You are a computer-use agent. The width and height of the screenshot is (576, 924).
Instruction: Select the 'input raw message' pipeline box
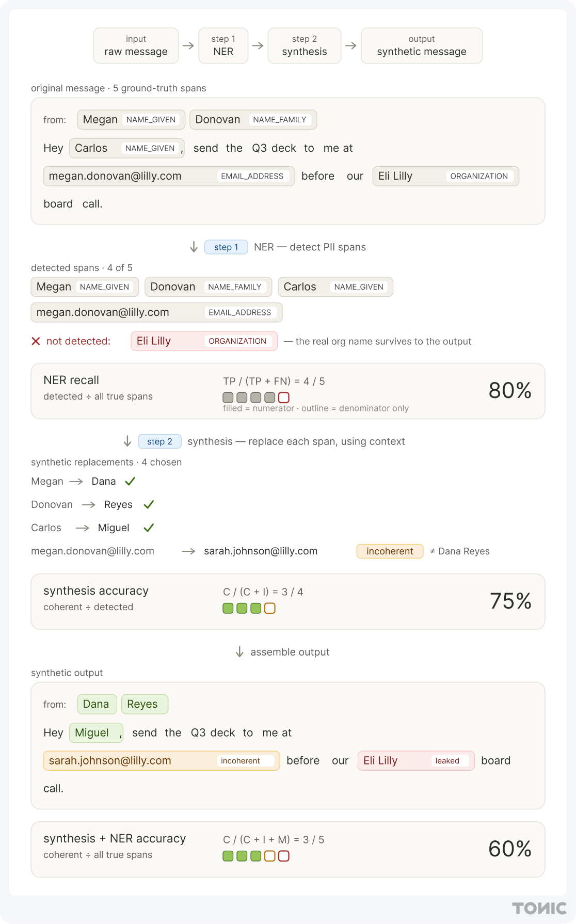point(136,45)
